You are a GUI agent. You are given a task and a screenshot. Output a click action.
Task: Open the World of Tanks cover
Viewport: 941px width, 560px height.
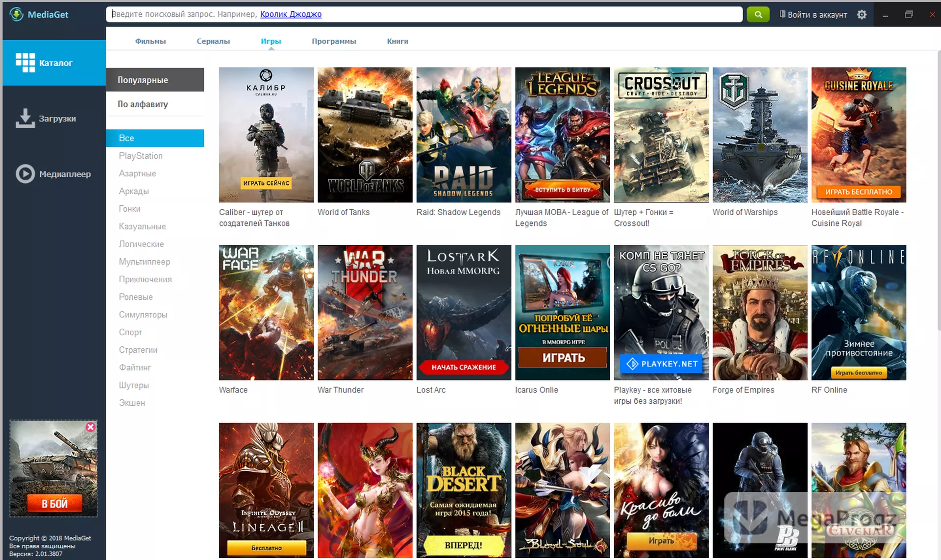pos(365,135)
